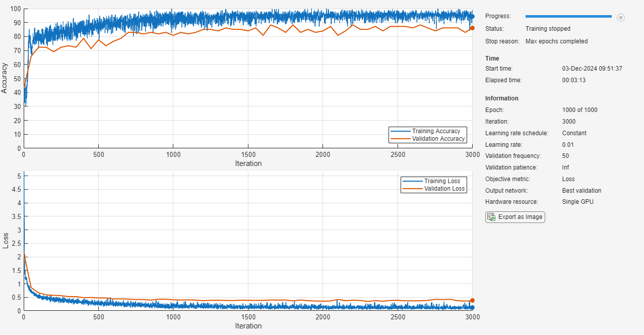The height and width of the screenshot is (335, 644).
Task: Click the start time '03-Dec-2024 09:51:37'
Action: click(592, 69)
